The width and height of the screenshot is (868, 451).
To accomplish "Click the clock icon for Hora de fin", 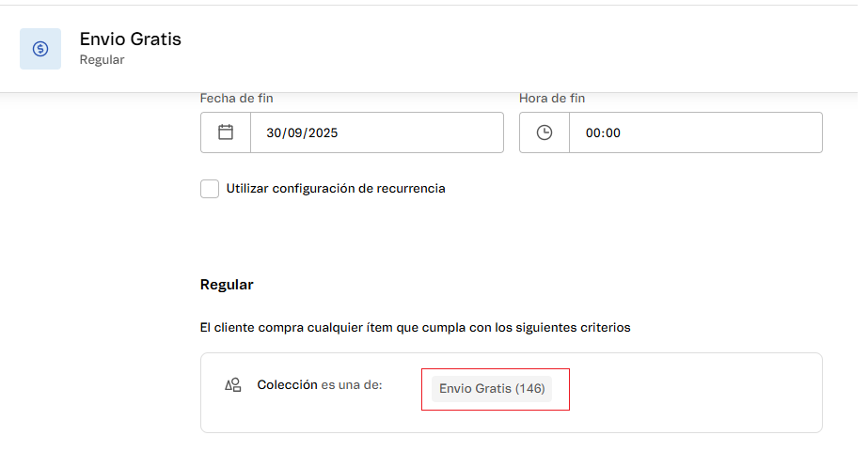I will (x=544, y=132).
